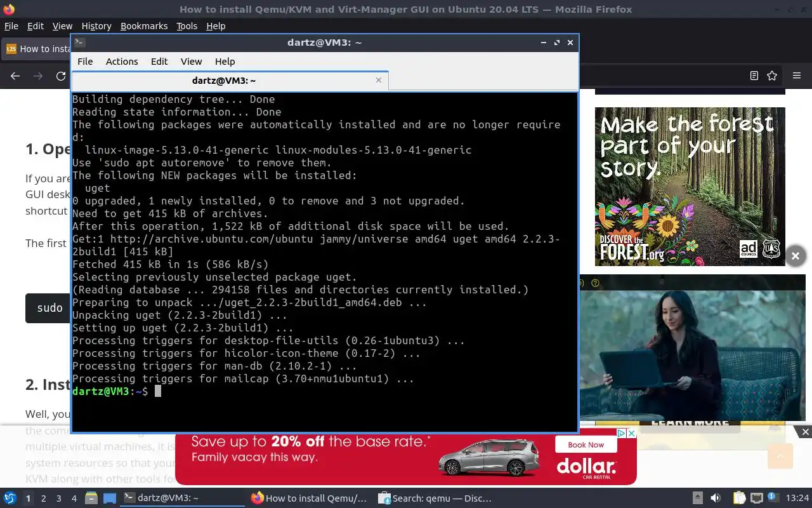Reload the page in Firefox
812x508 pixels.
coord(61,76)
